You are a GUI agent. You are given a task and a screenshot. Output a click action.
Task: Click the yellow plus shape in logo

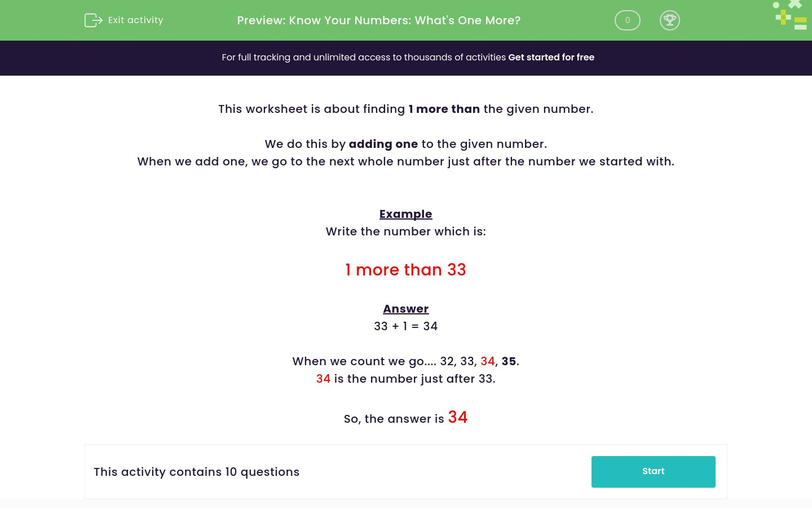point(782,17)
